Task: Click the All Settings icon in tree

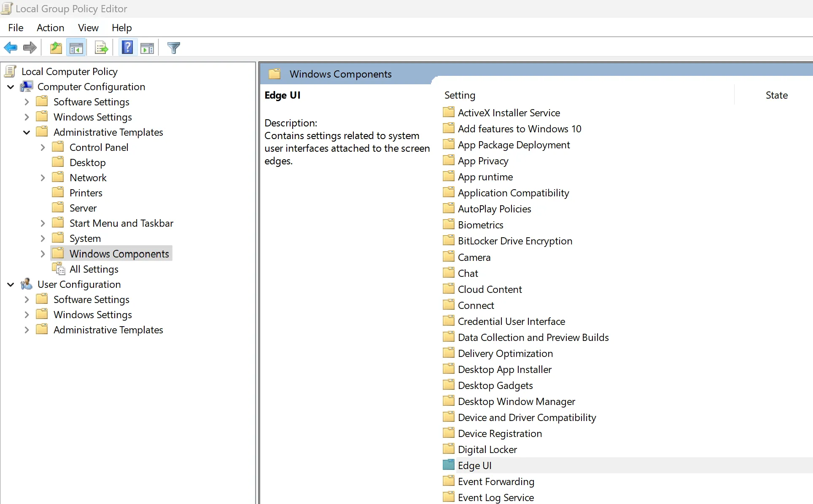Action: 58,268
